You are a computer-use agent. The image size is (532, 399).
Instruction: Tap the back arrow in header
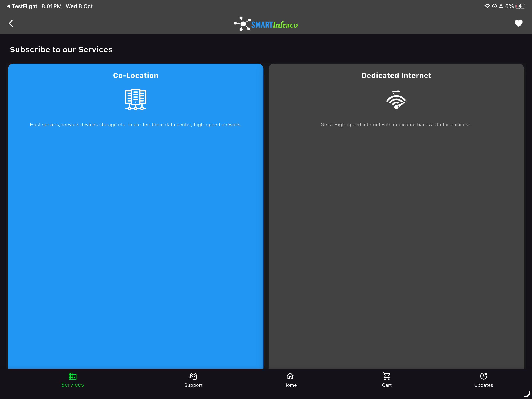[11, 23]
